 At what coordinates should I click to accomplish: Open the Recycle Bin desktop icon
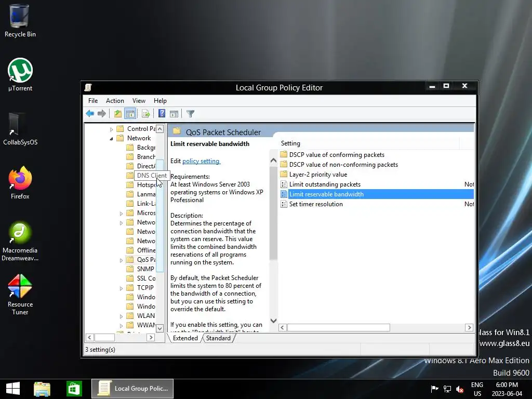pyautogui.click(x=20, y=21)
